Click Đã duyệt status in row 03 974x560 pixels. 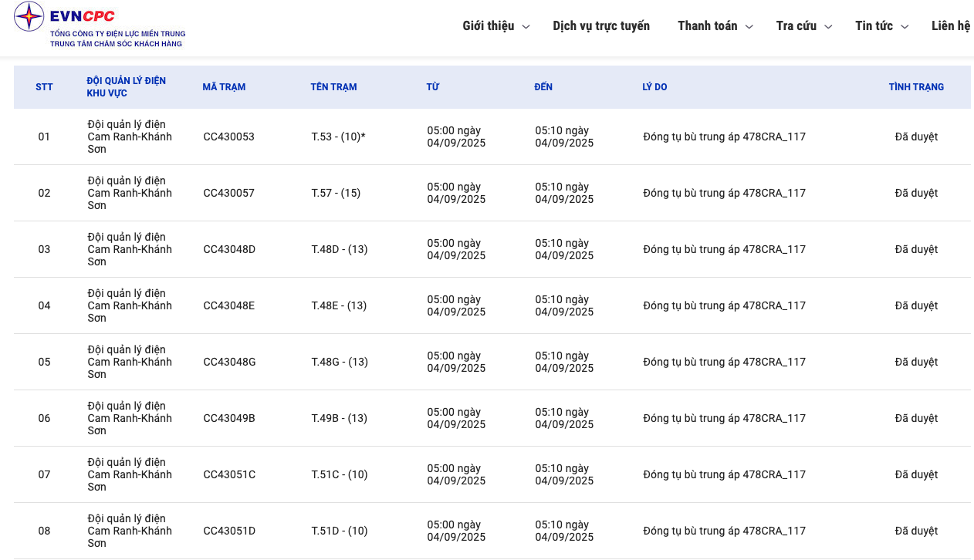point(916,249)
